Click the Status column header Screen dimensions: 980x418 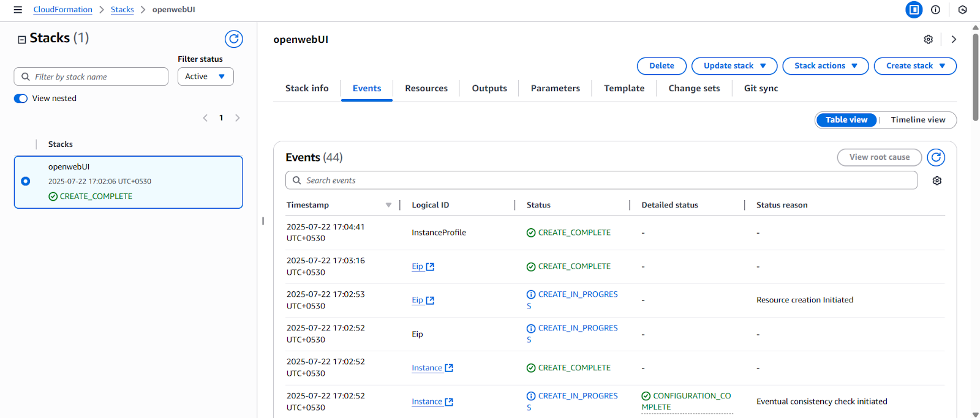tap(538, 205)
